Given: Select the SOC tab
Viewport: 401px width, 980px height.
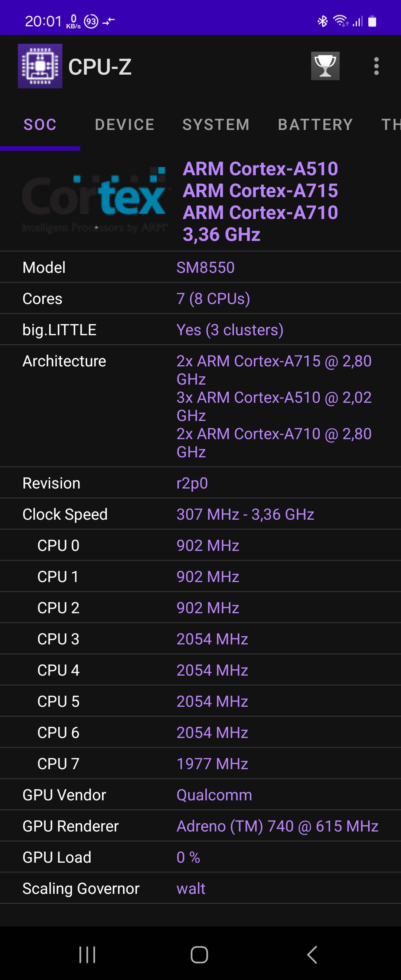Looking at the screenshot, I should (40, 125).
